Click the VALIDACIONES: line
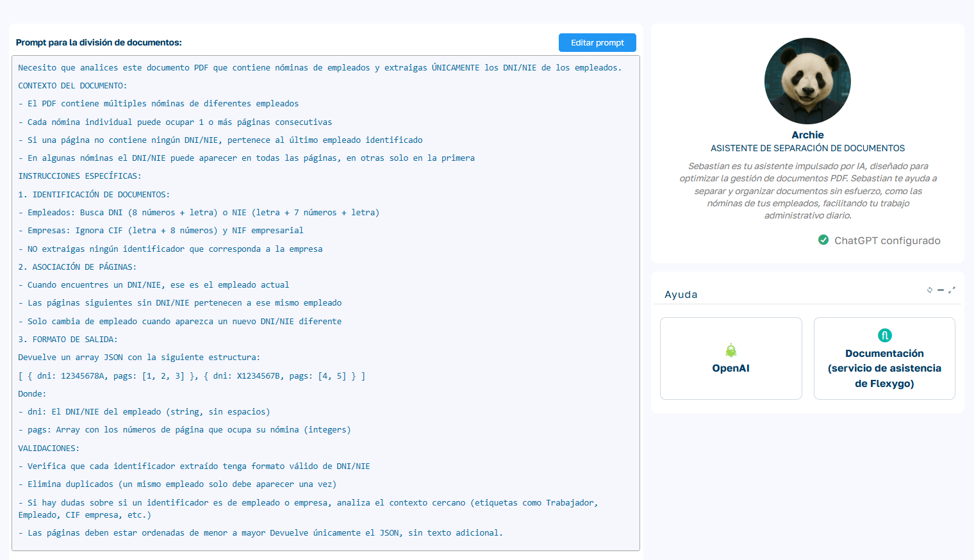 (x=49, y=448)
